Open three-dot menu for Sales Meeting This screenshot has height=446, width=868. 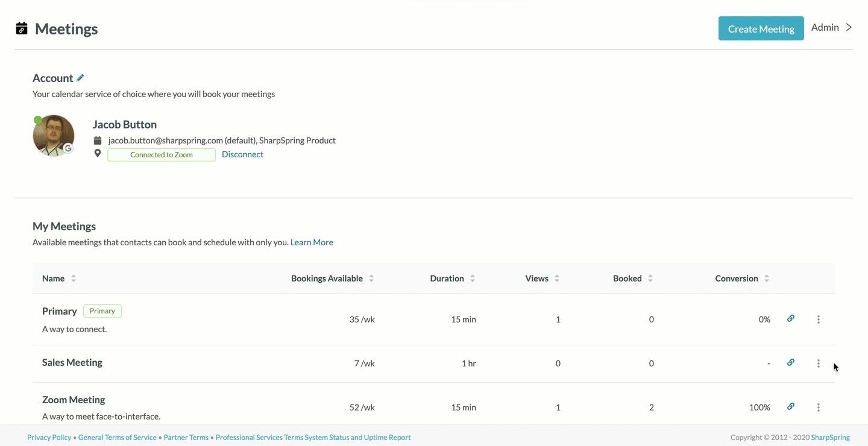[819, 363]
